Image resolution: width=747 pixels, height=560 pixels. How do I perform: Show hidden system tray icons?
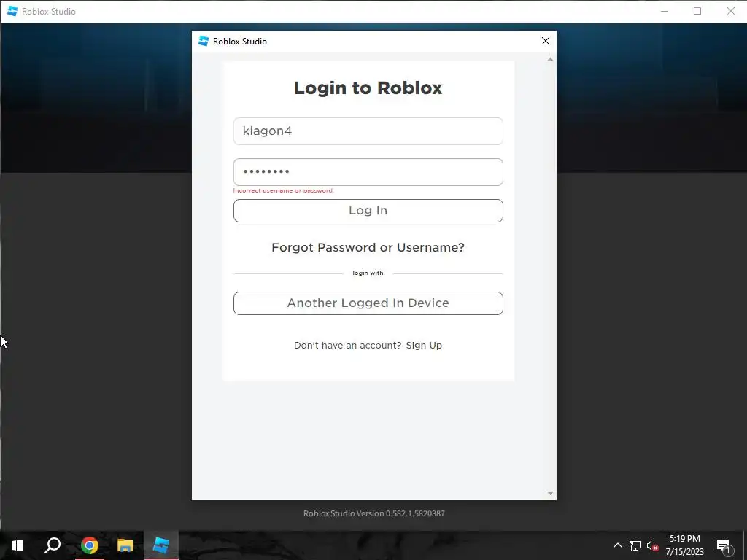coord(617,545)
